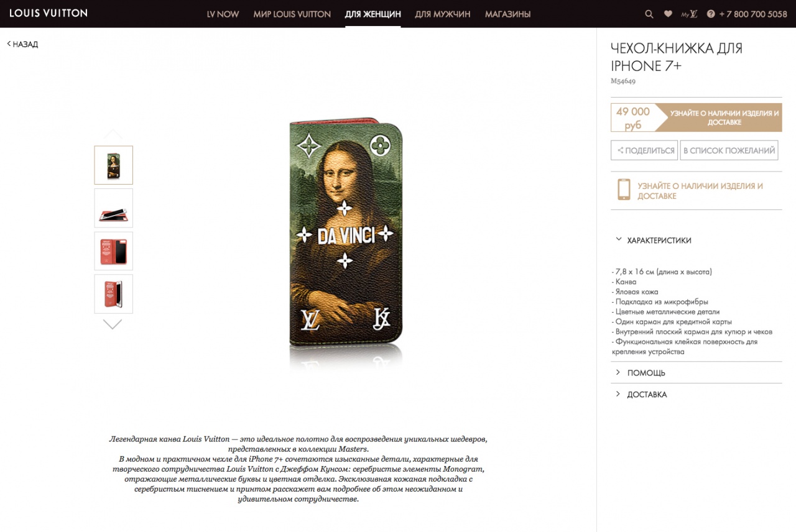The height and width of the screenshot is (532, 796).
Task: Click the help question mark icon
Action: pos(711,14)
